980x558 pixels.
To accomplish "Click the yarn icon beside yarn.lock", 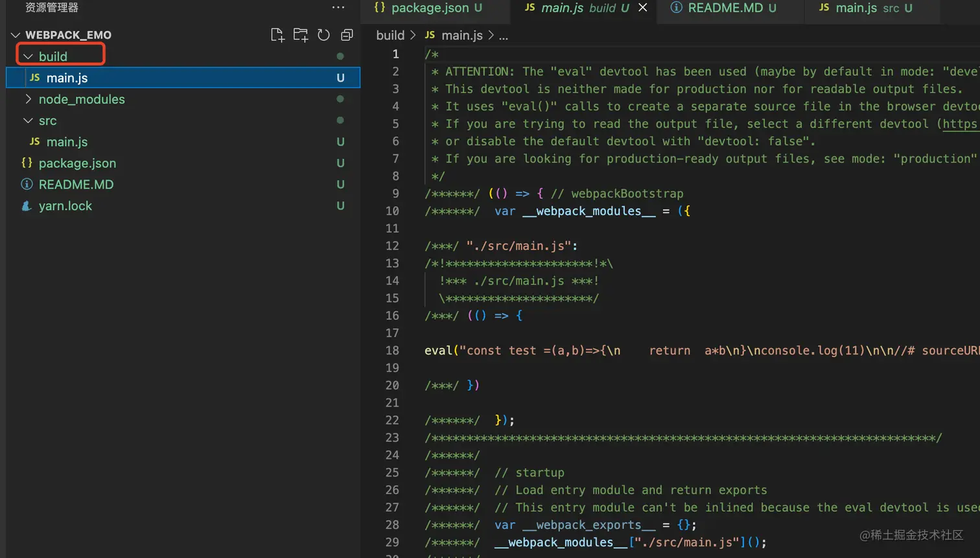I will click(27, 206).
